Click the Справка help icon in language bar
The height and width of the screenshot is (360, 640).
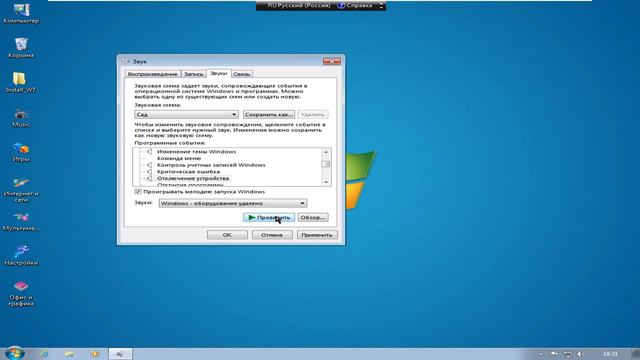355,5
